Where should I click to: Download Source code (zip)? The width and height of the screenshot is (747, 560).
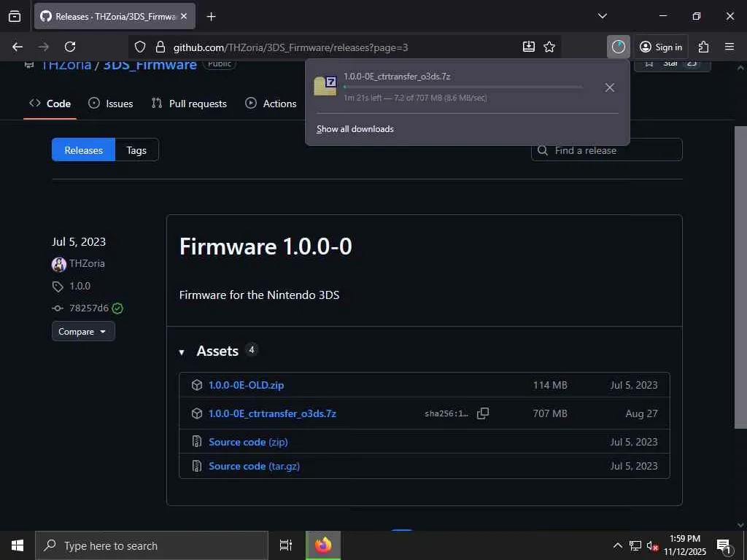248,442
